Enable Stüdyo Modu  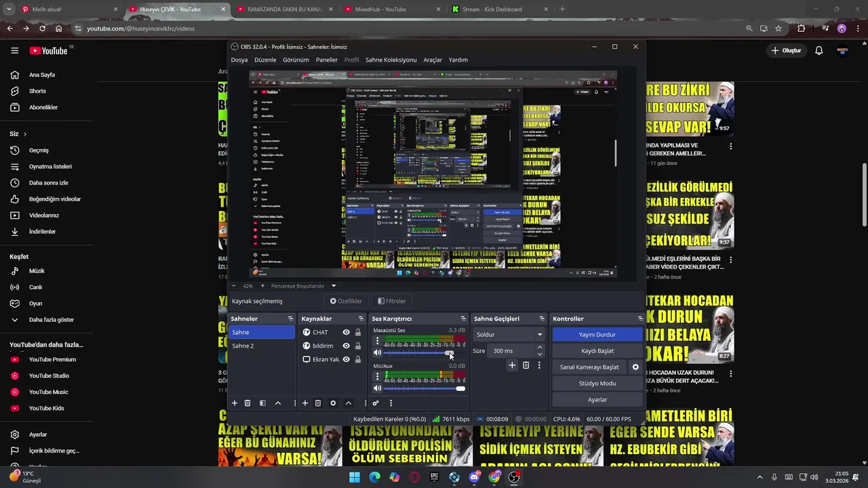click(597, 384)
